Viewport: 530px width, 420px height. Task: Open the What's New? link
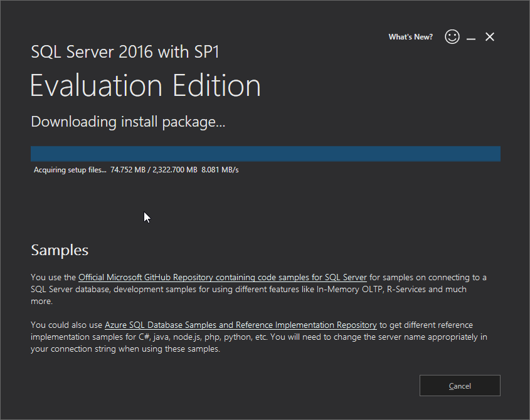pos(410,37)
